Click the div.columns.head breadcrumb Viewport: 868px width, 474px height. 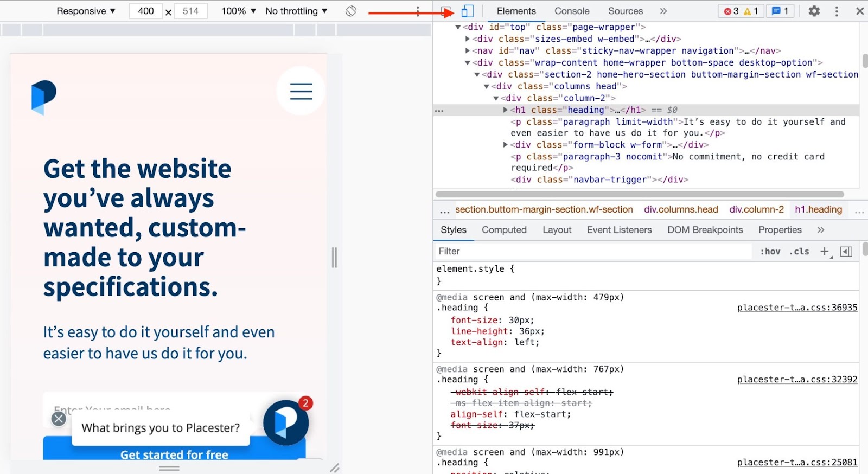coord(681,209)
